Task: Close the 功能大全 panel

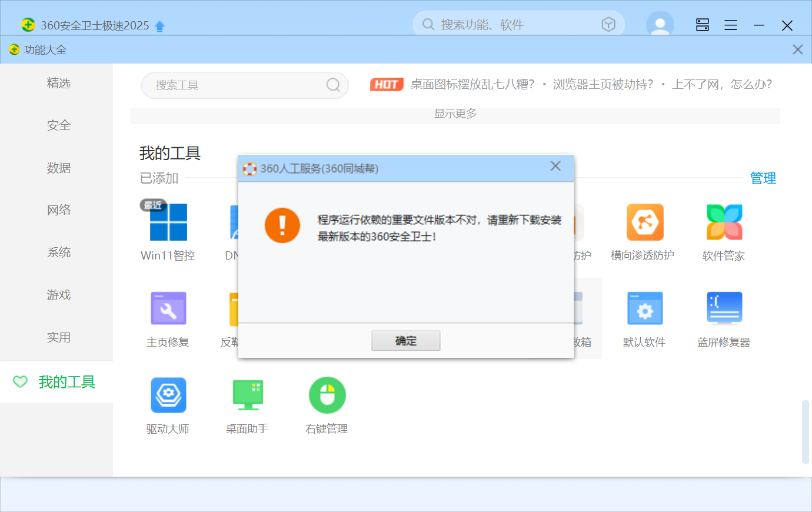Action: coord(798,49)
